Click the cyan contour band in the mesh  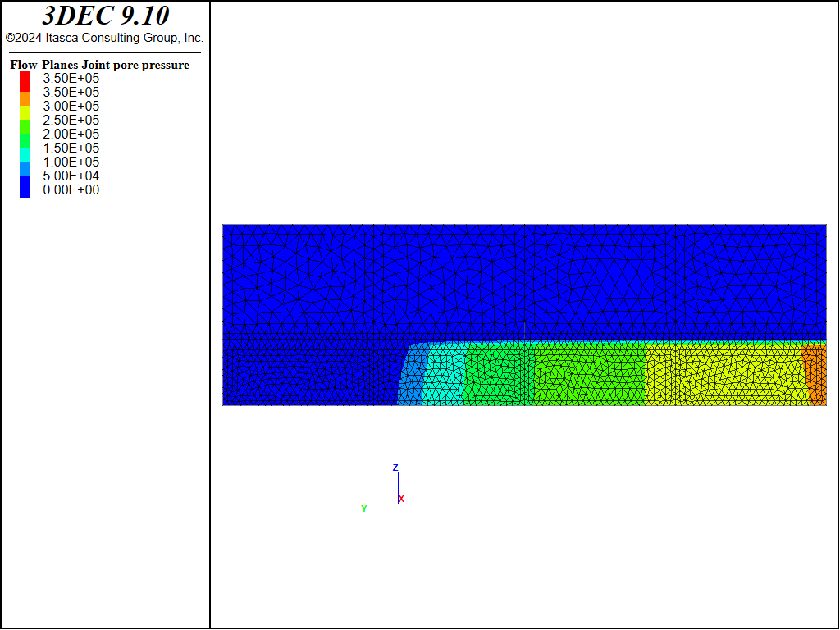point(445,376)
